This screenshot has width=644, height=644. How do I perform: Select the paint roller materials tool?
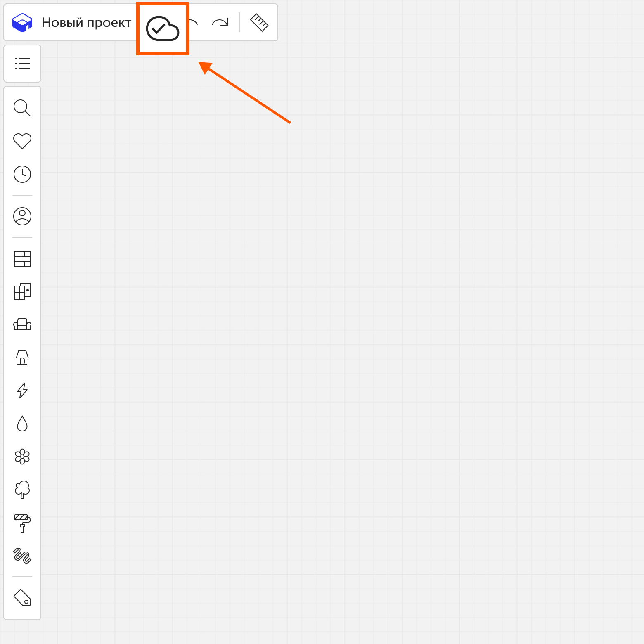[22, 523]
